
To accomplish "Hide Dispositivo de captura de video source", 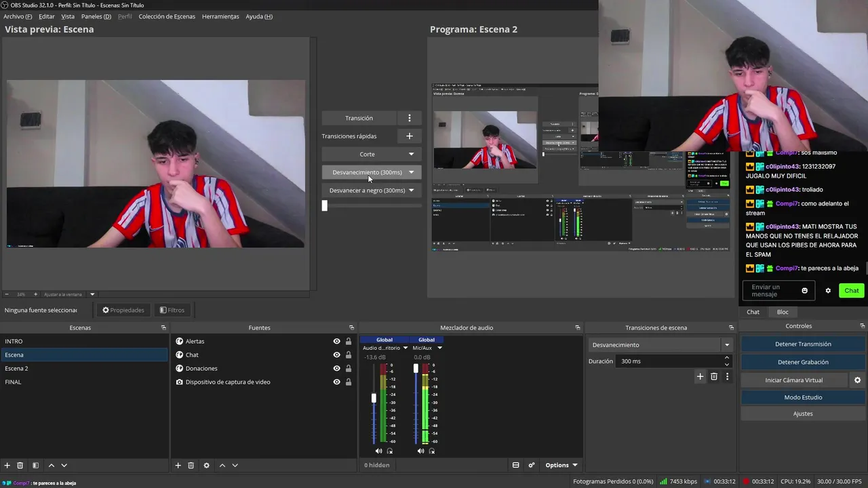I will [336, 382].
